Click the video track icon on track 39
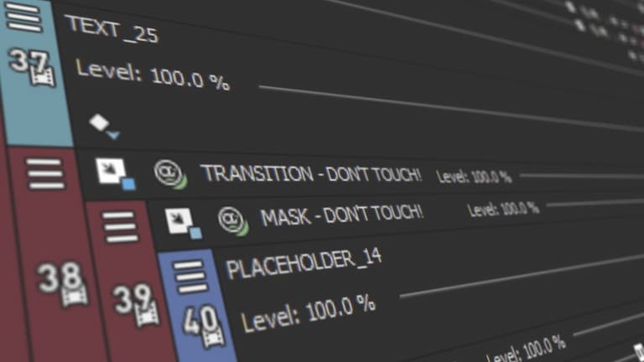644x362 pixels. (147, 314)
